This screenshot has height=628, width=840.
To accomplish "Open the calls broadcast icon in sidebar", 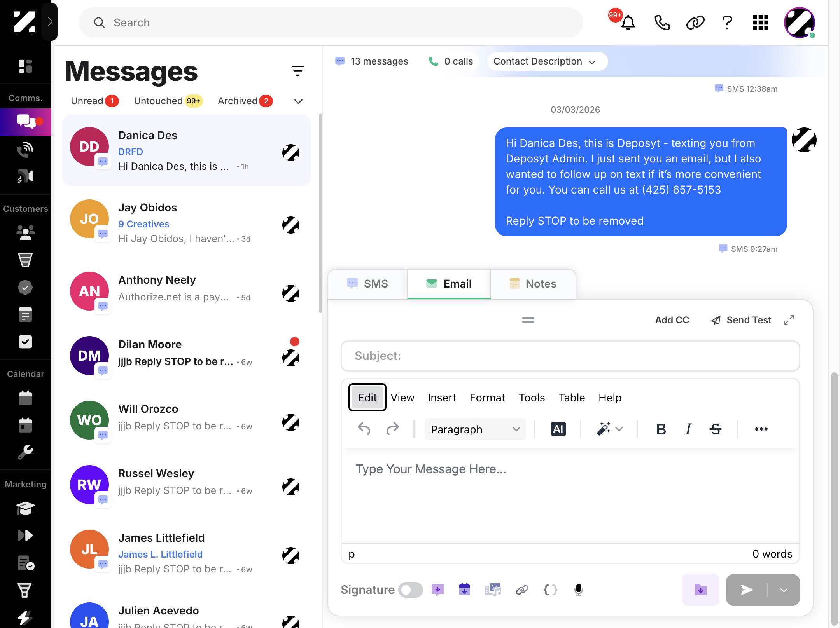I will (25, 150).
